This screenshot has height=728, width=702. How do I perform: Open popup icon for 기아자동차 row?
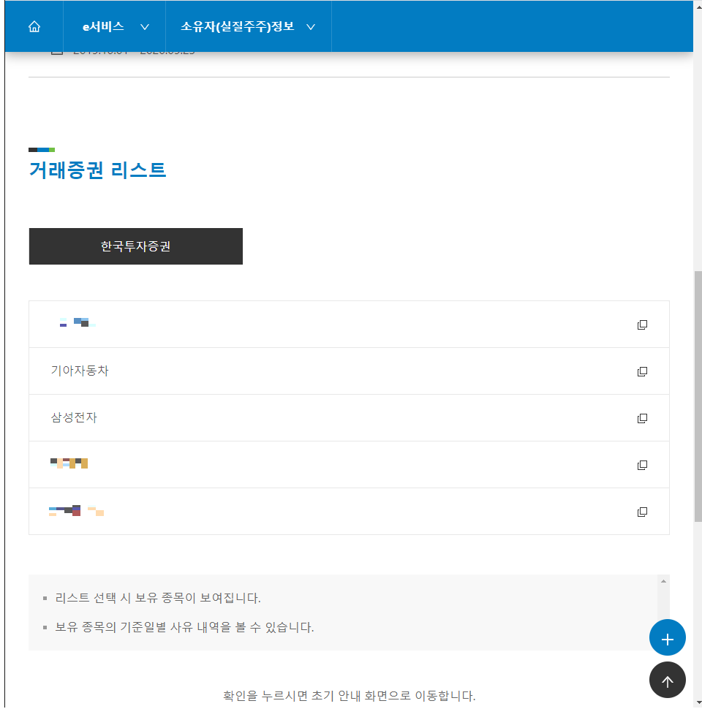(x=642, y=371)
